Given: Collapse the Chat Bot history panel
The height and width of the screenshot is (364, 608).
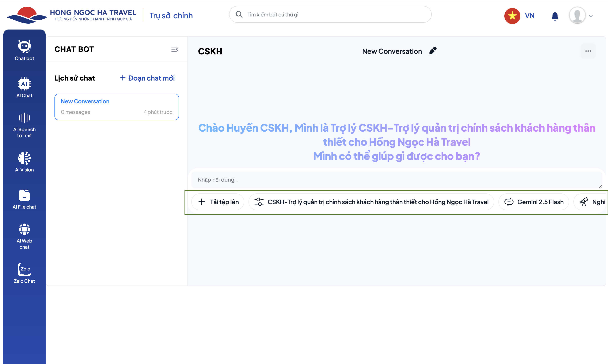Looking at the screenshot, I should pos(175,49).
